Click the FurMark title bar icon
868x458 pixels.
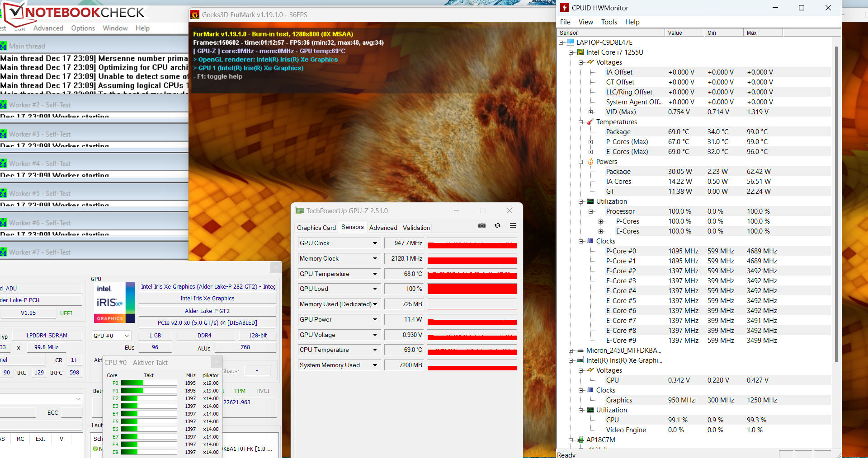point(195,15)
